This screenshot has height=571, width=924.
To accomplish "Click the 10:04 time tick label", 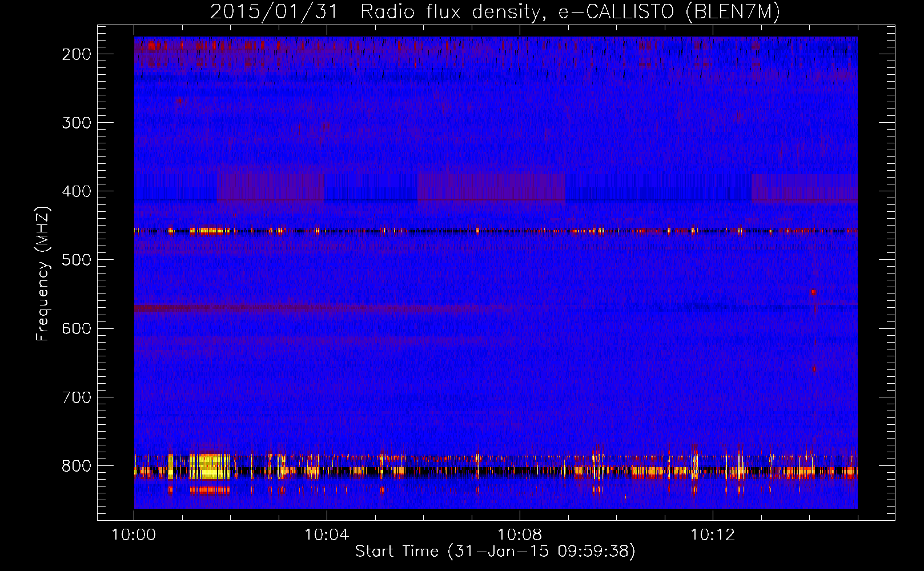I will click(327, 535).
